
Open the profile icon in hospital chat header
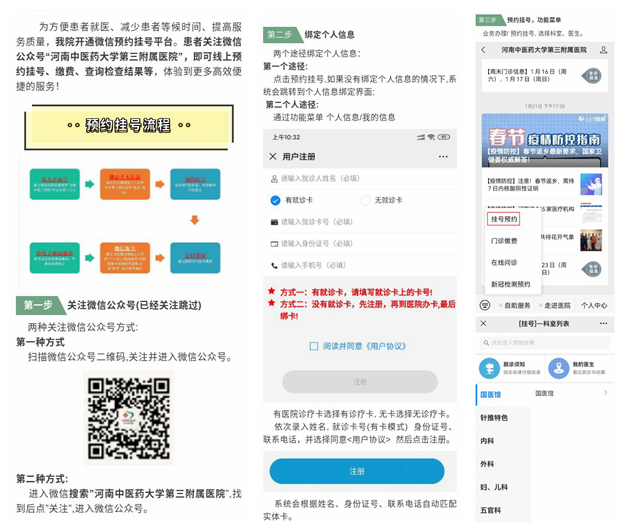pyautogui.click(x=604, y=50)
